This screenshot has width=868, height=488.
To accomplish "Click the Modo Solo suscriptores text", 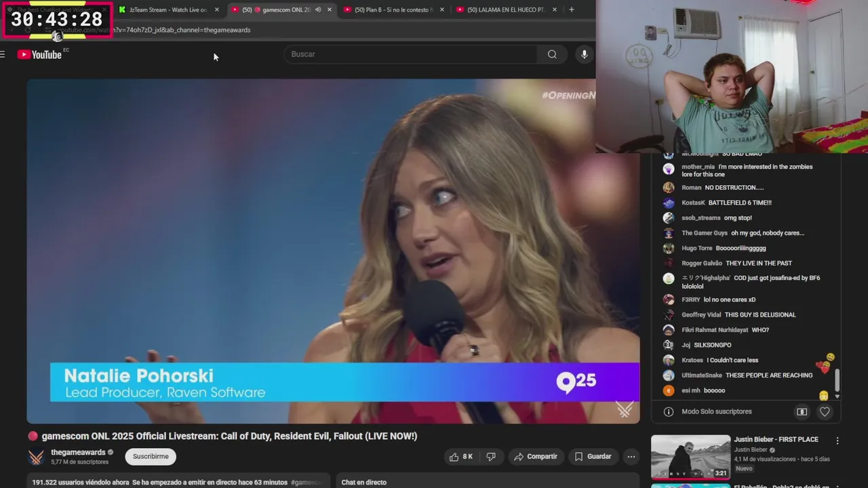I will click(x=716, y=411).
